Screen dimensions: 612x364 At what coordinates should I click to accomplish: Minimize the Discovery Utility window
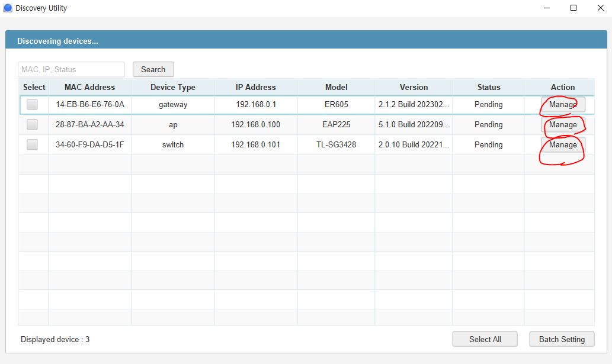click(x=547, y=8)
